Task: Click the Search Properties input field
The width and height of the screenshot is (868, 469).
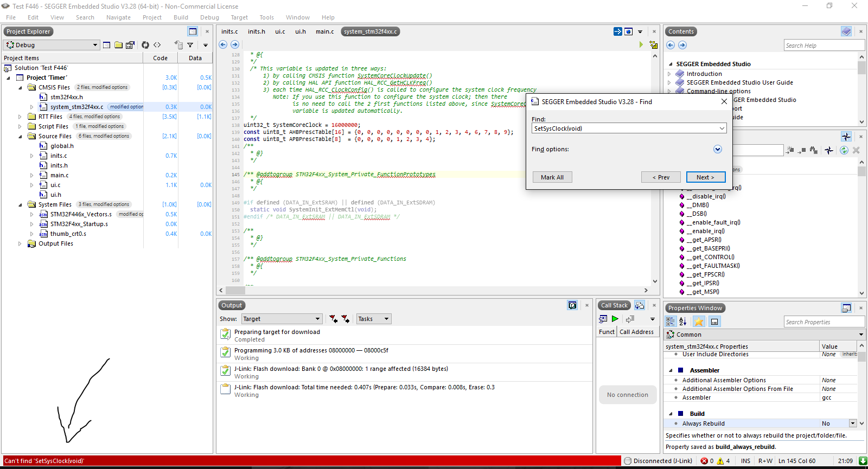Action: [x=824, y=322]
